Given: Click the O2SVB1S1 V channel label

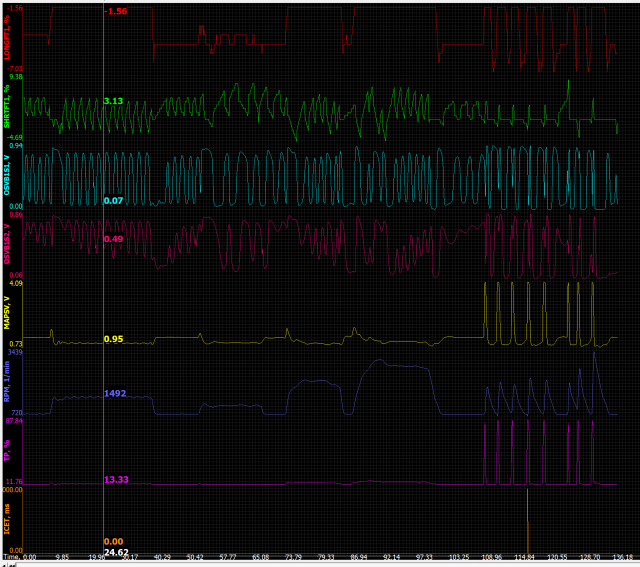Looking at the screenshot, I should click(9, 176).
